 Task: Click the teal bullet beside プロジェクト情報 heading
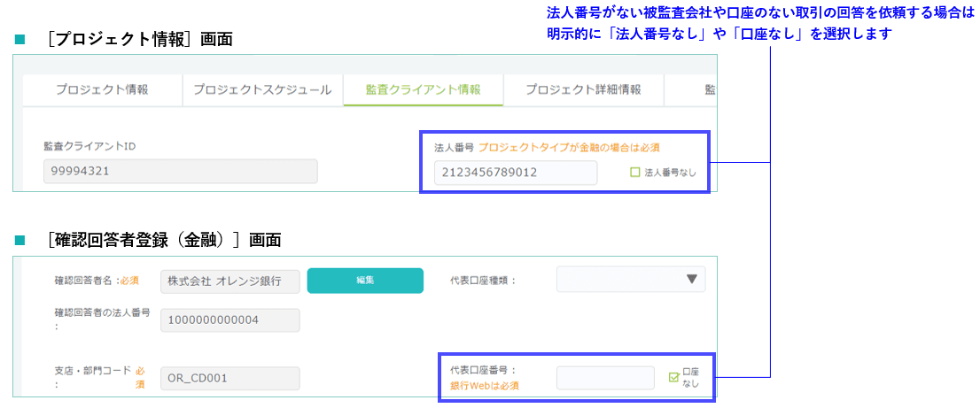[19, 41]
